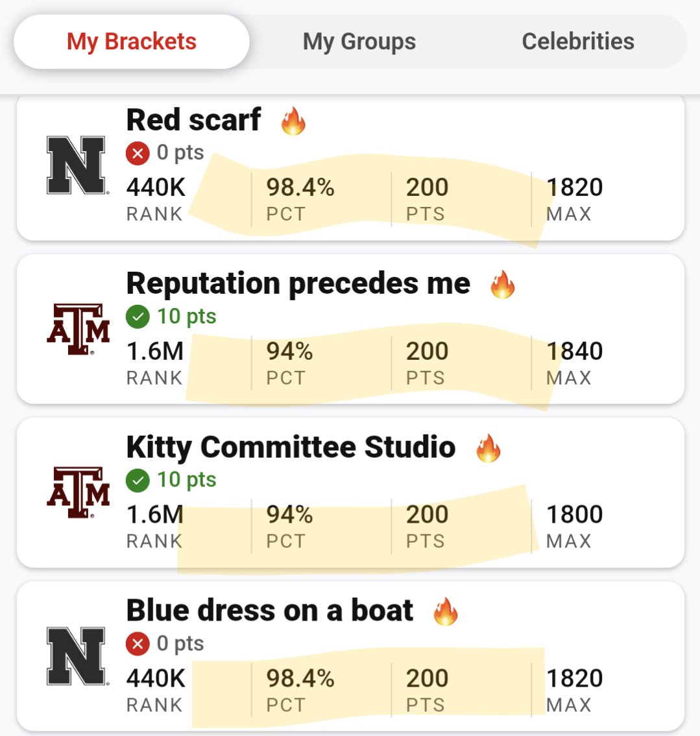The width and height of the screenshot is (700, 736).
Task: Tap the flame icon after Kitty Committee Studio
Action: (x=489, y=448)
